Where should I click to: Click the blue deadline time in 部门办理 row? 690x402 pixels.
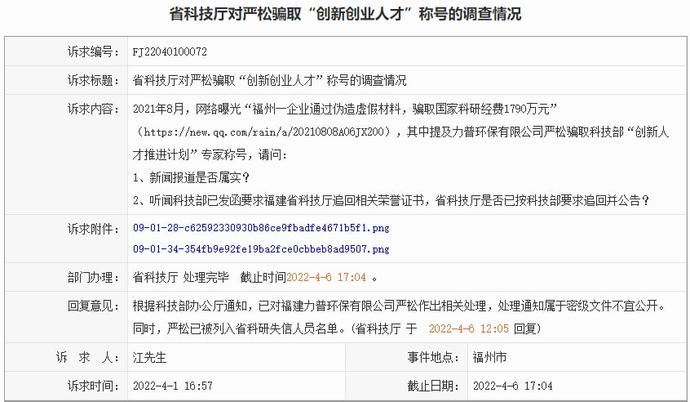point(327,277)
